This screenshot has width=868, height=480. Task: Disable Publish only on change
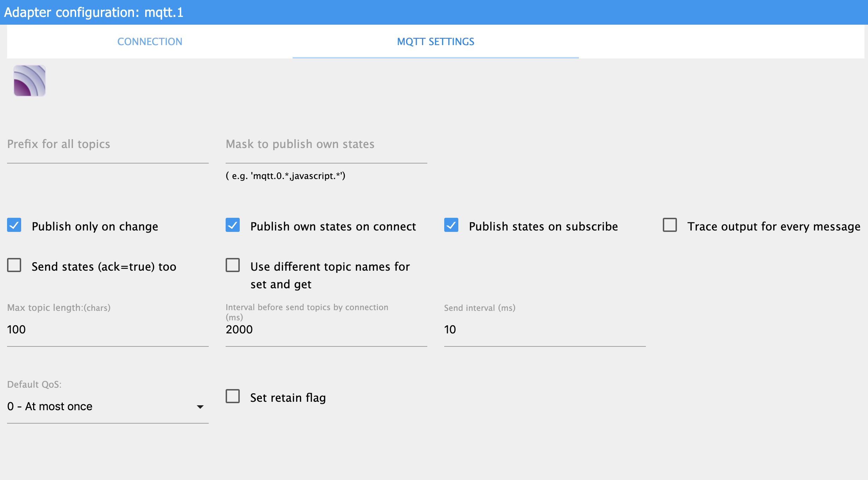pyautogui.click(x=14, y=225)
